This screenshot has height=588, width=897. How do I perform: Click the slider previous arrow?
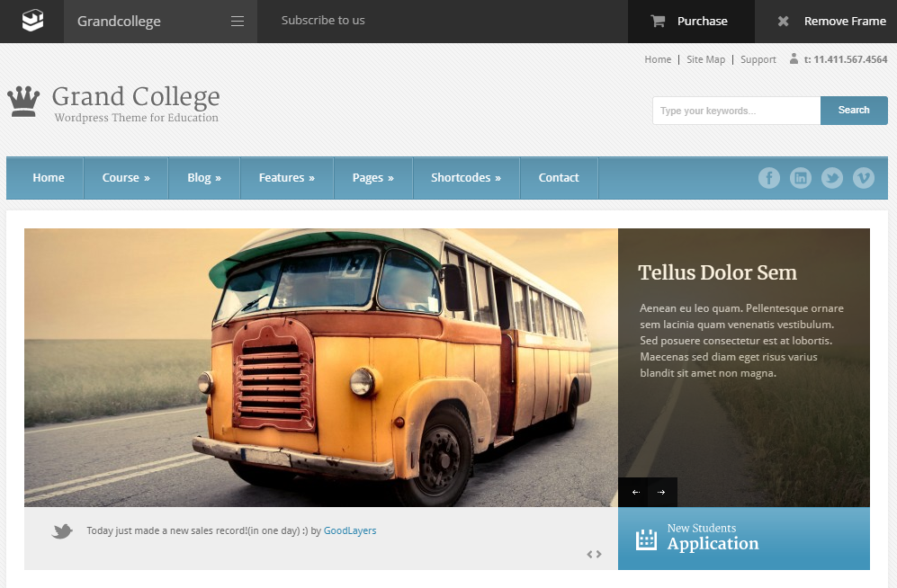[x=635, y=492]
